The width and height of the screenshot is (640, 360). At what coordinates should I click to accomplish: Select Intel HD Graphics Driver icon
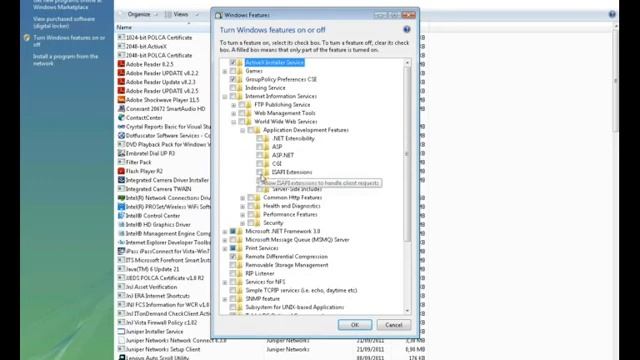[121, 224]
